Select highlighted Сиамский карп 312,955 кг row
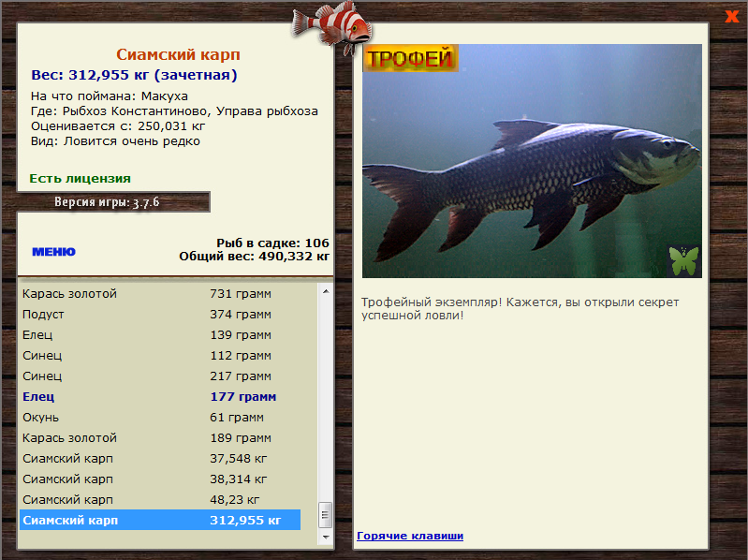Viewport: 748px width, 560px height. pos(160,520)
